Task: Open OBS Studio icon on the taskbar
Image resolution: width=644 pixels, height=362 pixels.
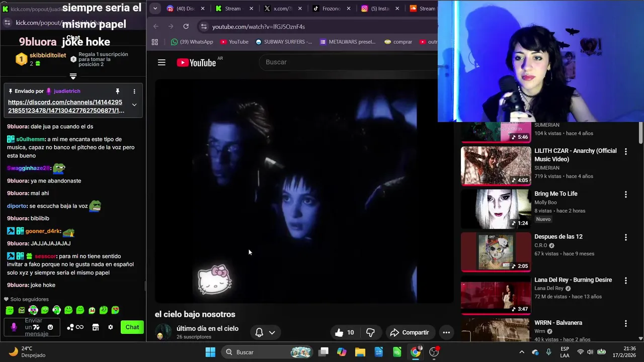Action: point(434,352)
